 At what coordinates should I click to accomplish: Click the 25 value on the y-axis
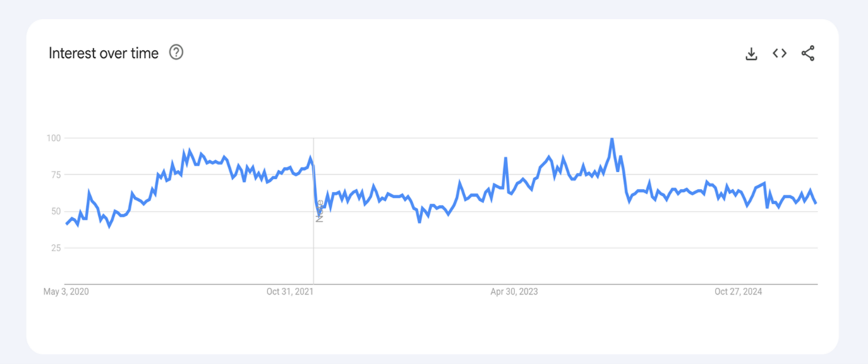[x=55, y=248]
